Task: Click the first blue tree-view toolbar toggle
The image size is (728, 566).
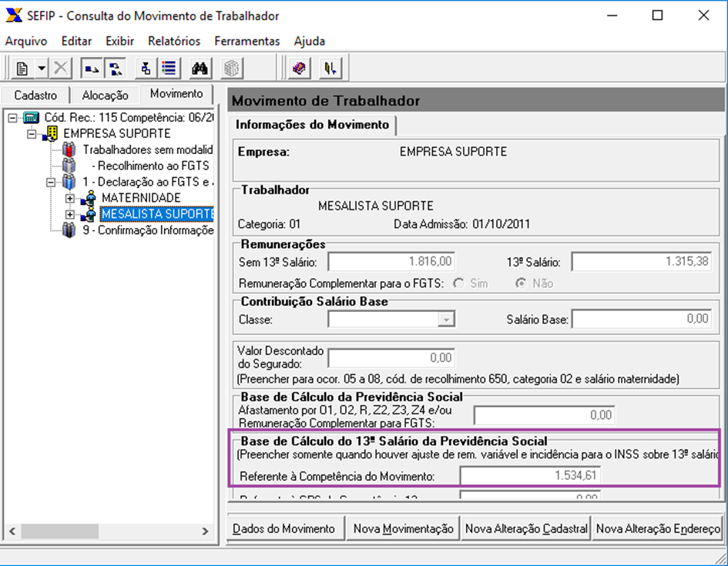Action: point(92,69)
